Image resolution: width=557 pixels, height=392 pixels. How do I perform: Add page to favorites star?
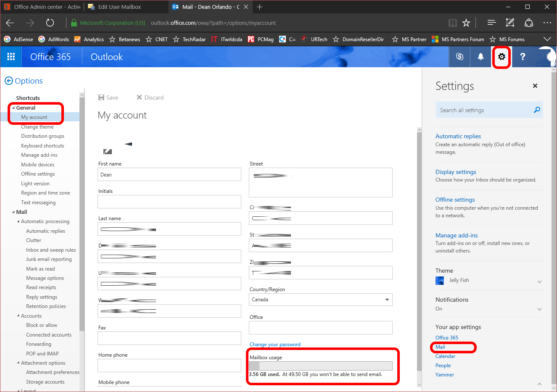466,23
